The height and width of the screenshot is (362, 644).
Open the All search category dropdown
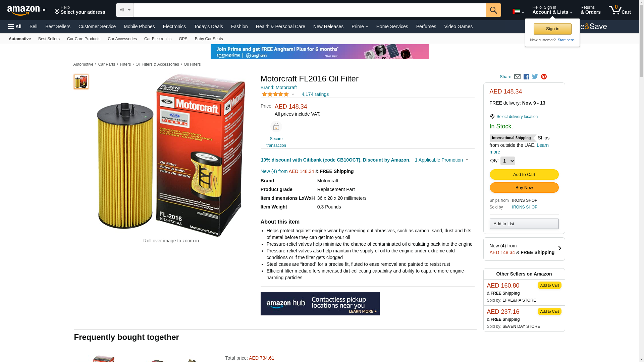point(125,10)
